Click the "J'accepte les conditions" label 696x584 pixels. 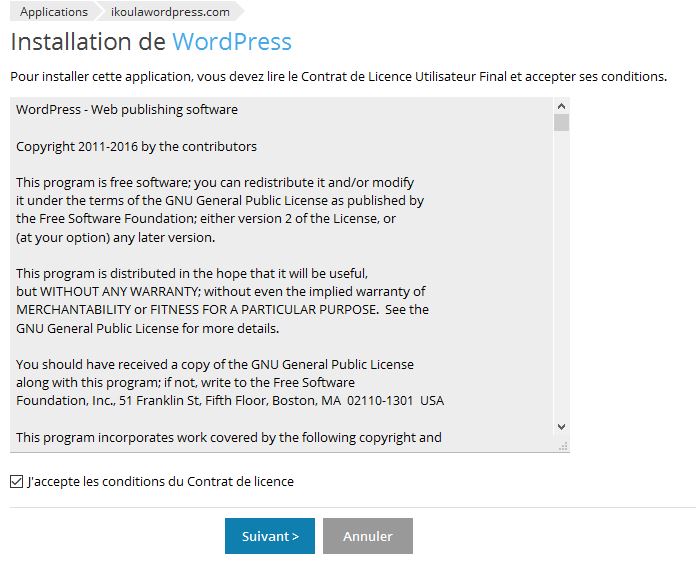pyautogui.click(x=161, y=482)
